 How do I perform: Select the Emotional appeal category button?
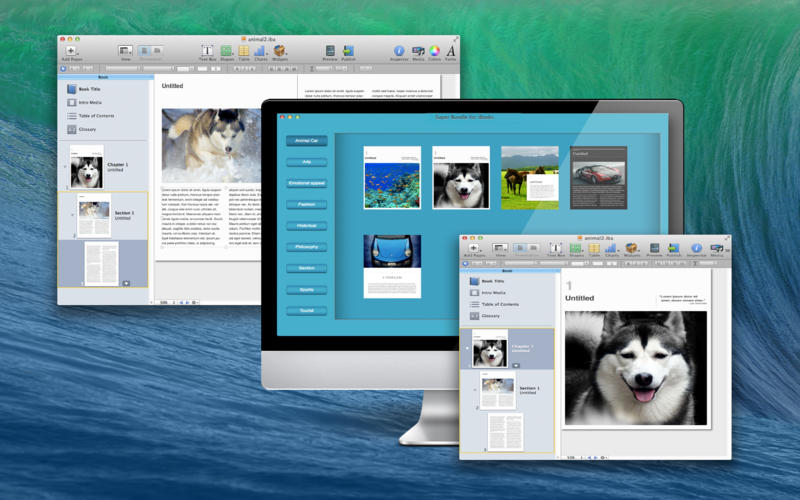[306, 184]
